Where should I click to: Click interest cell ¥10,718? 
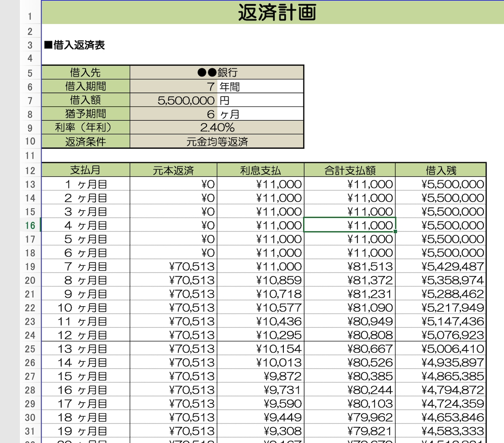[x=261, y=294]
